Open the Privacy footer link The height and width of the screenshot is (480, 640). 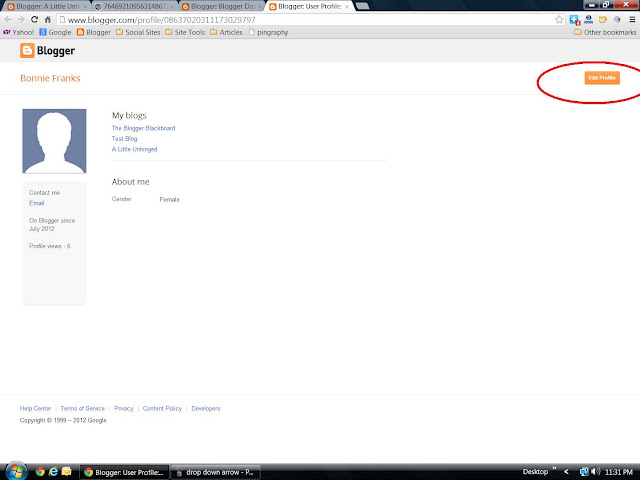click(x=124, y=408)
